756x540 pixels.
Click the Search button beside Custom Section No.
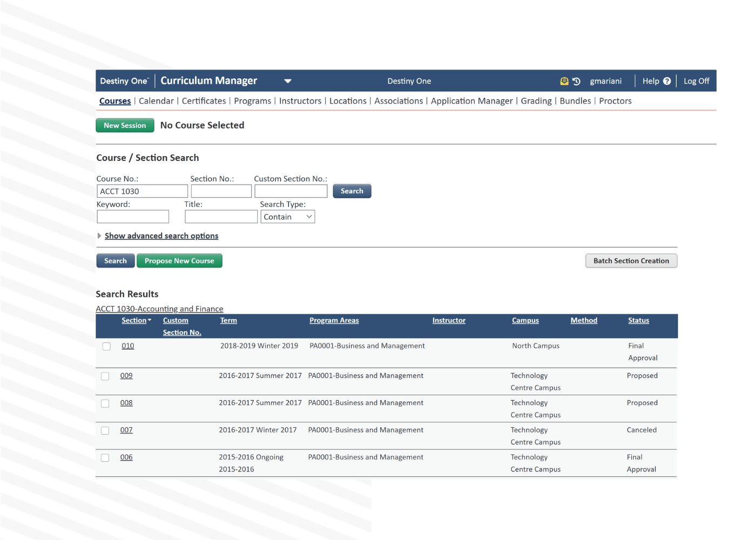(x=352, y=191)
